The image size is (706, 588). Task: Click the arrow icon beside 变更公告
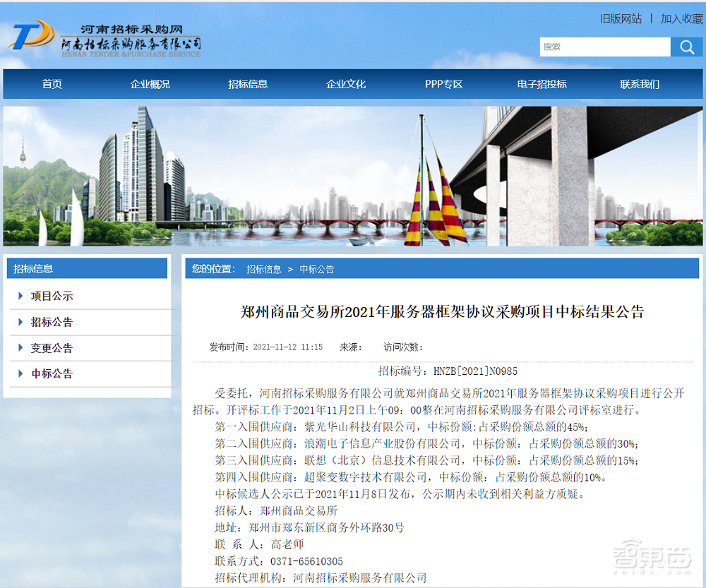20,348
